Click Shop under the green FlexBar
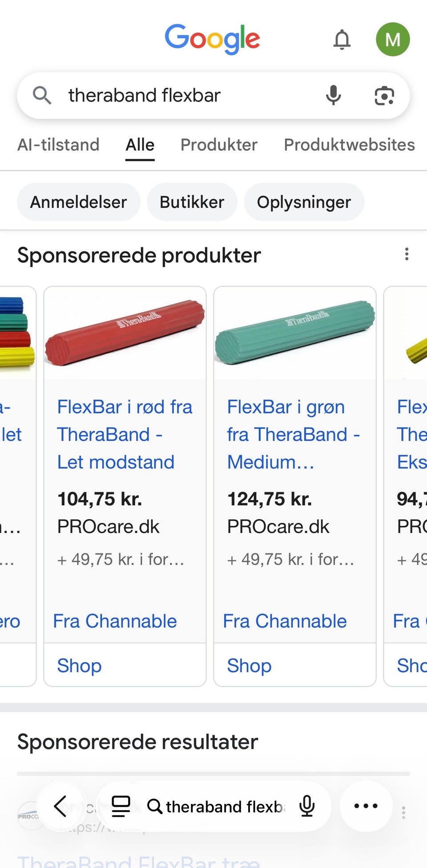Screen dimensions: 427x868 coord(249,666)
